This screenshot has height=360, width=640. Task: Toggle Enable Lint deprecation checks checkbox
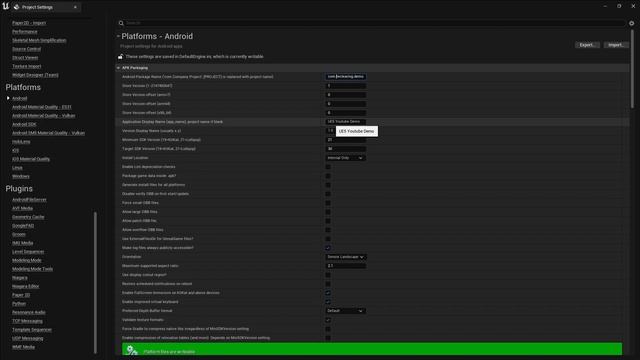(x=328, y=167)
